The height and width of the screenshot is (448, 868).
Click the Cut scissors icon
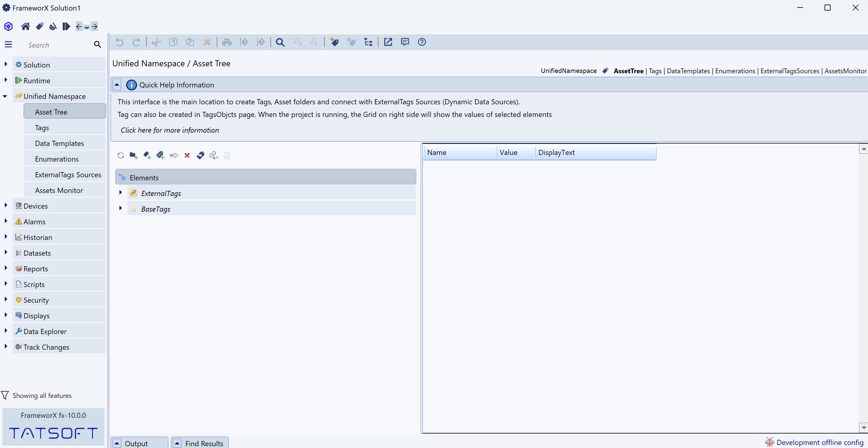(156, 42)
